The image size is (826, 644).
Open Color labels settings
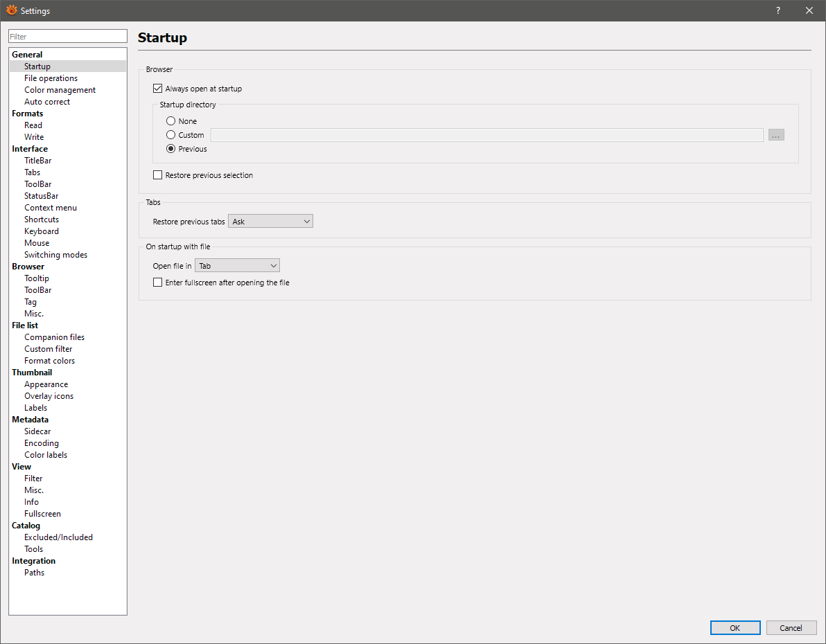(x=46, y=455)
